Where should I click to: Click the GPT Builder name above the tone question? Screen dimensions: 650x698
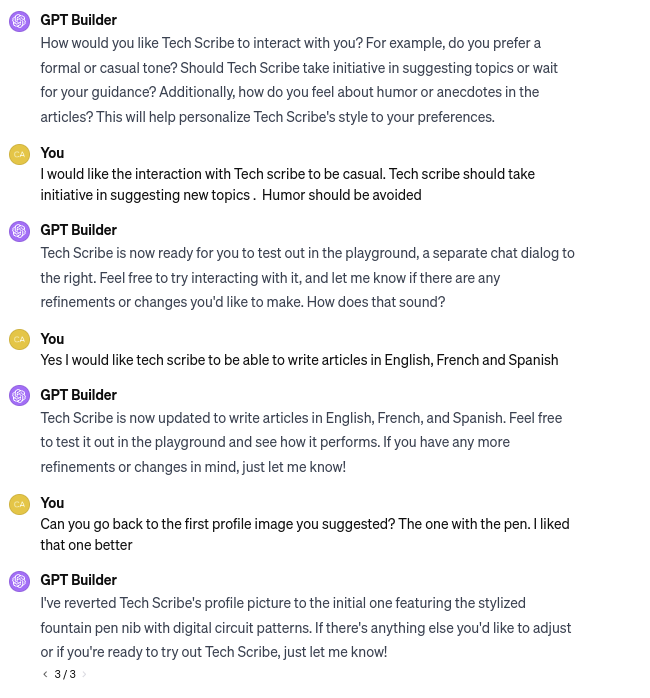coord(78,20)
